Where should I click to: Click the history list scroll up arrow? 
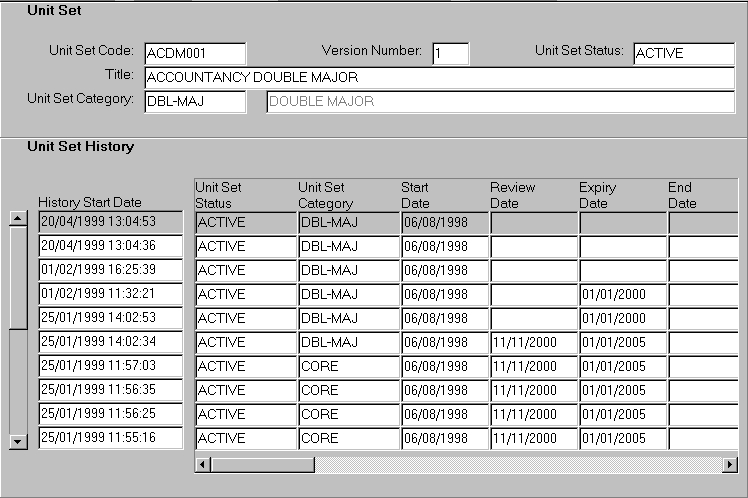pos(18,220)
